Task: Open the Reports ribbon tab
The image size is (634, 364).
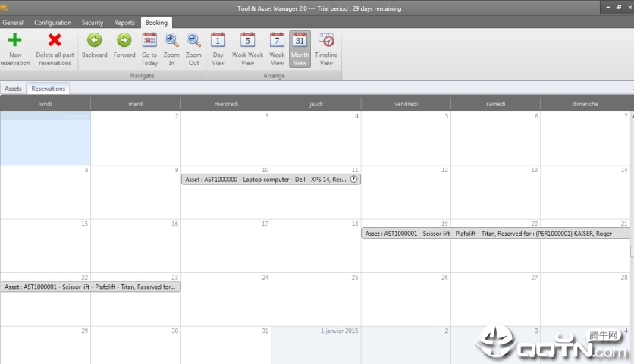Action: coord(124,23)
